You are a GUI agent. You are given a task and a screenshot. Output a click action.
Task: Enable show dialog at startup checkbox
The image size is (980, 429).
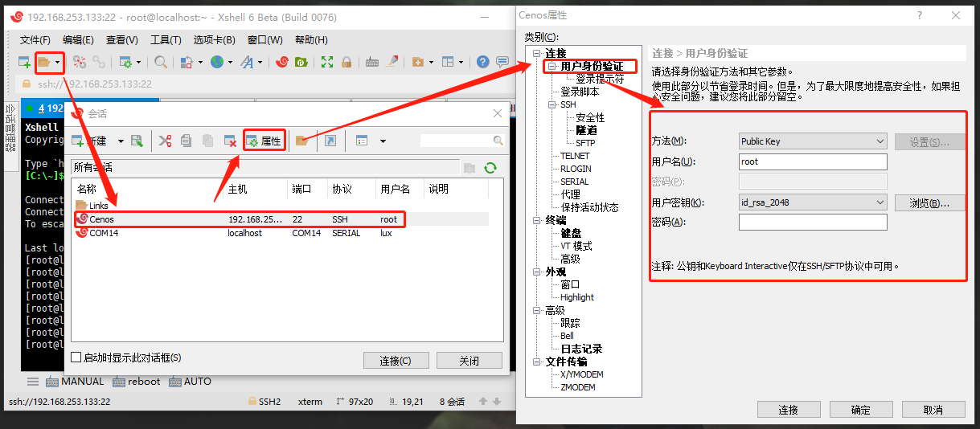76,357
